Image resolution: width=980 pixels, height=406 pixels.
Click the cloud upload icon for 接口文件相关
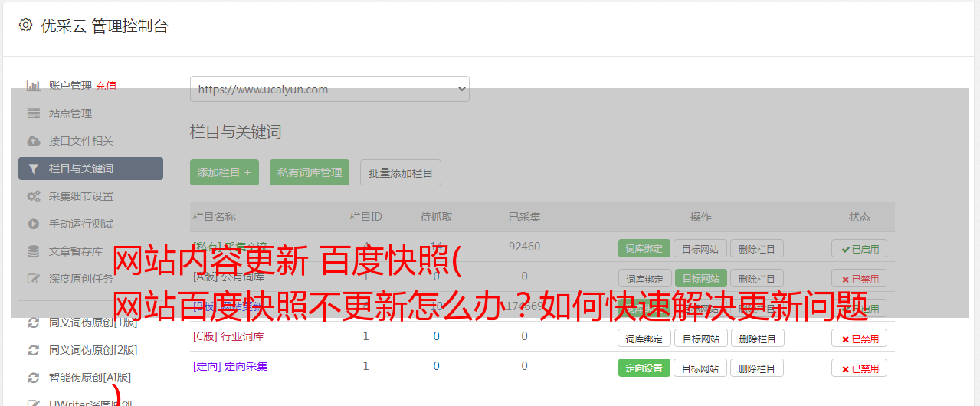coord(34,141)
